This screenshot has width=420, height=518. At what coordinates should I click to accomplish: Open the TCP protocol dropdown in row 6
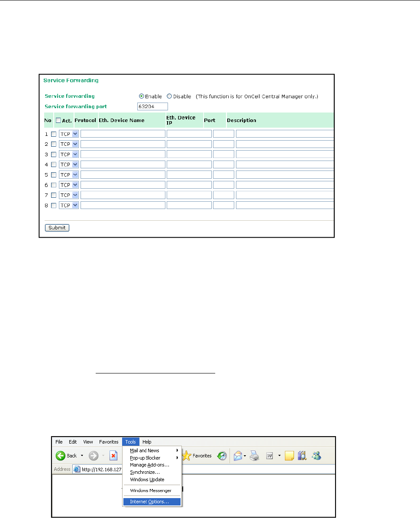coord(69,185)
